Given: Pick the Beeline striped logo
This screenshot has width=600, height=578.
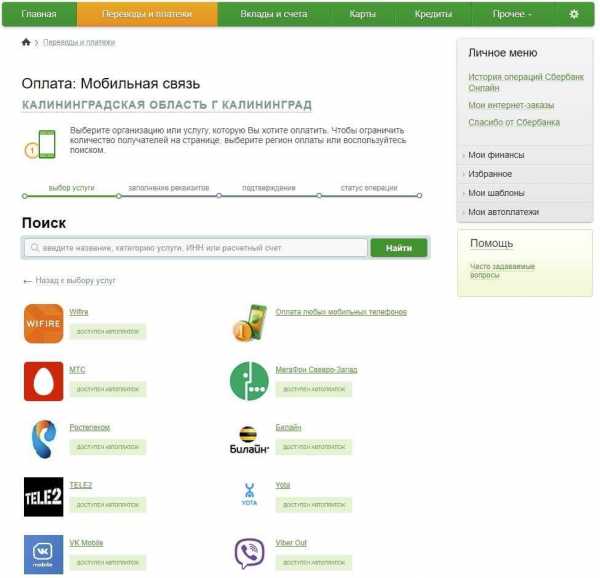Looking at the screenshot, I should coord(249,440).
